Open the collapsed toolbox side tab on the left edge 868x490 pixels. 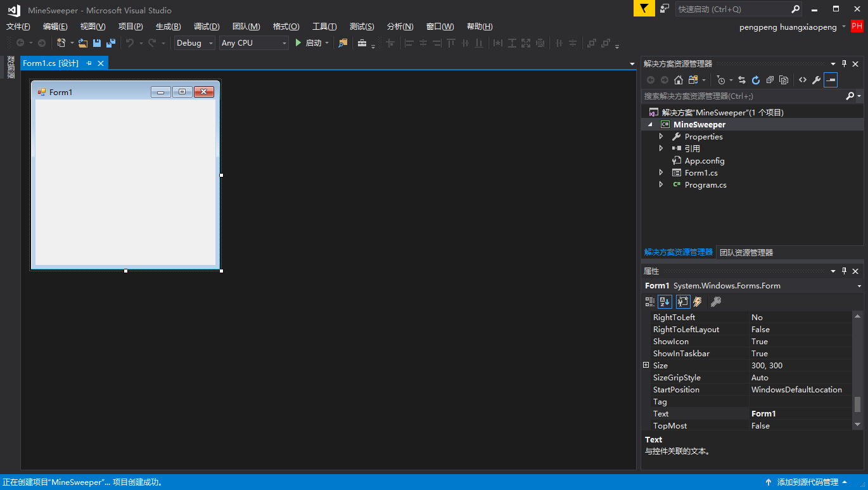tap(11, 68)
